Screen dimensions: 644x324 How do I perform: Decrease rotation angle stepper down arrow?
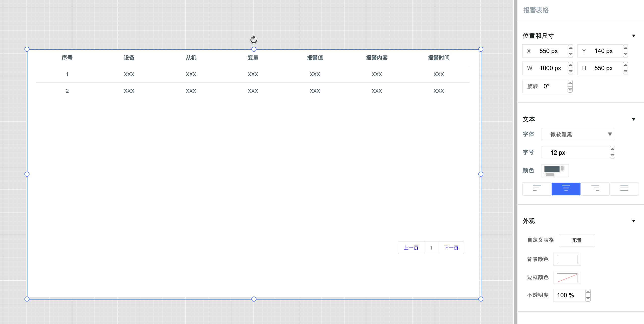tap(570, 90)
